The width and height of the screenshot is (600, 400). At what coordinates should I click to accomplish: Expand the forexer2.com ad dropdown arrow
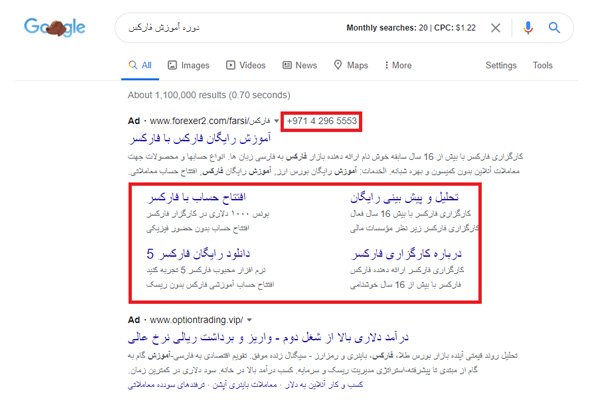click(276, 121)
